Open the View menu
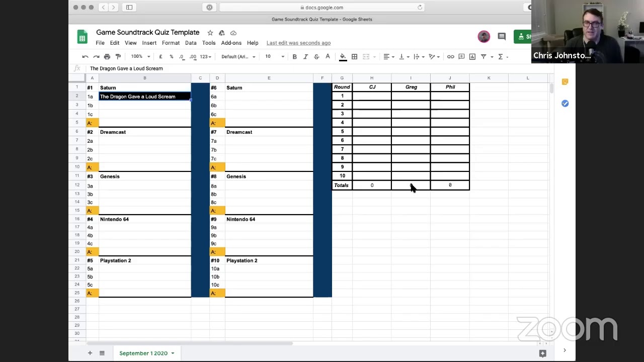Viewport: 644px width, 362px height. (x=130, y=43)
